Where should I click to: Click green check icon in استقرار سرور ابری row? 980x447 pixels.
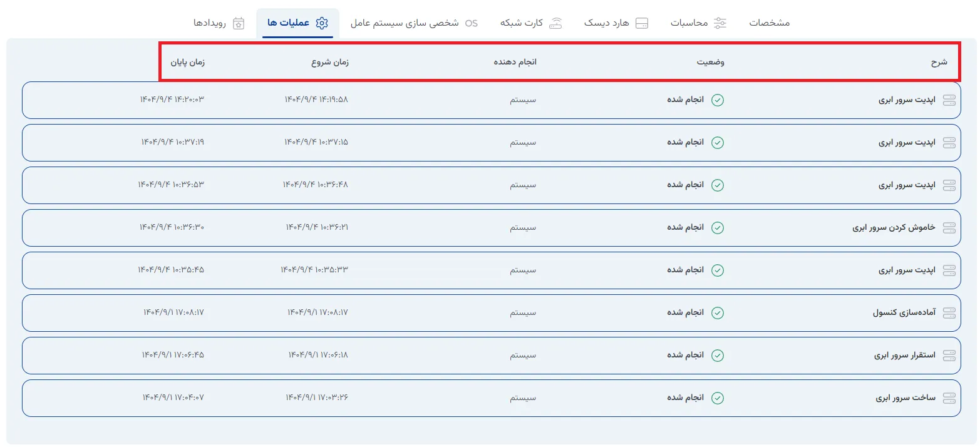[x=718, y=356]
